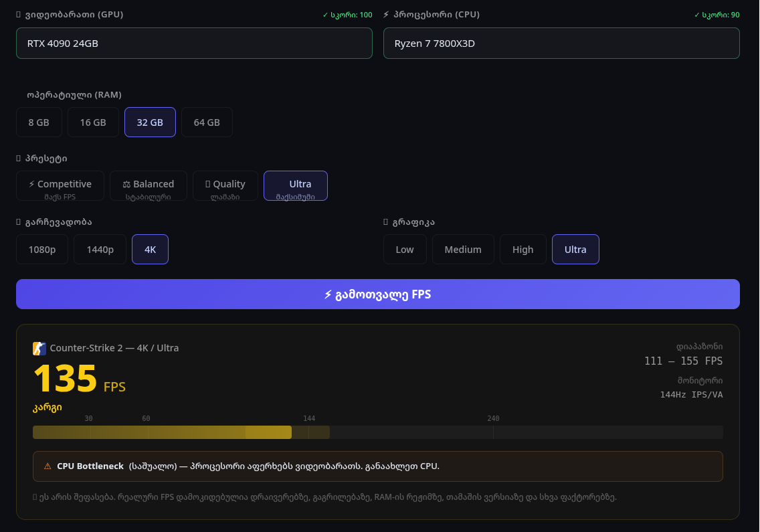The image size is (760, 532).
Task: Set graphics quality to Medium
Action: [463, 250]
